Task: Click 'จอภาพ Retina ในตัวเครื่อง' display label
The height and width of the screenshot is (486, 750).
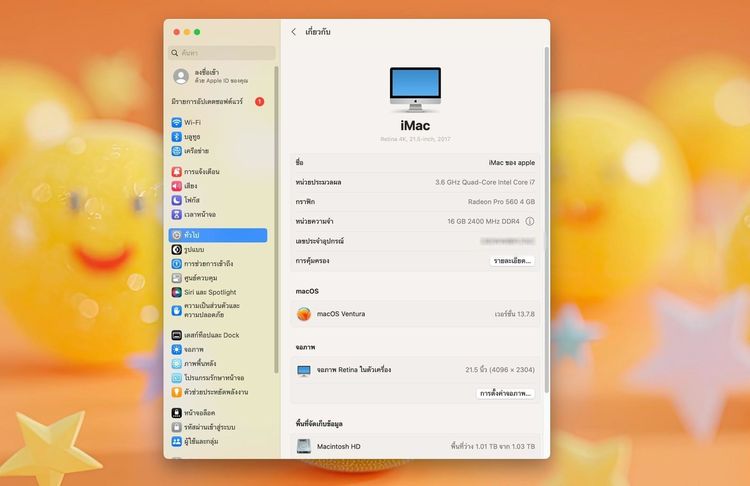Action: coord(354,370)
